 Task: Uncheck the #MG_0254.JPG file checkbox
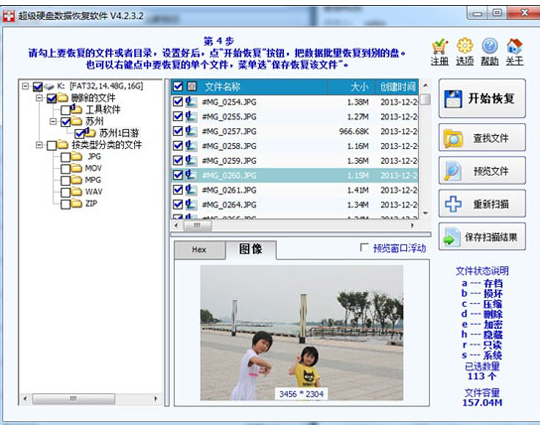[x=178, y=102]
